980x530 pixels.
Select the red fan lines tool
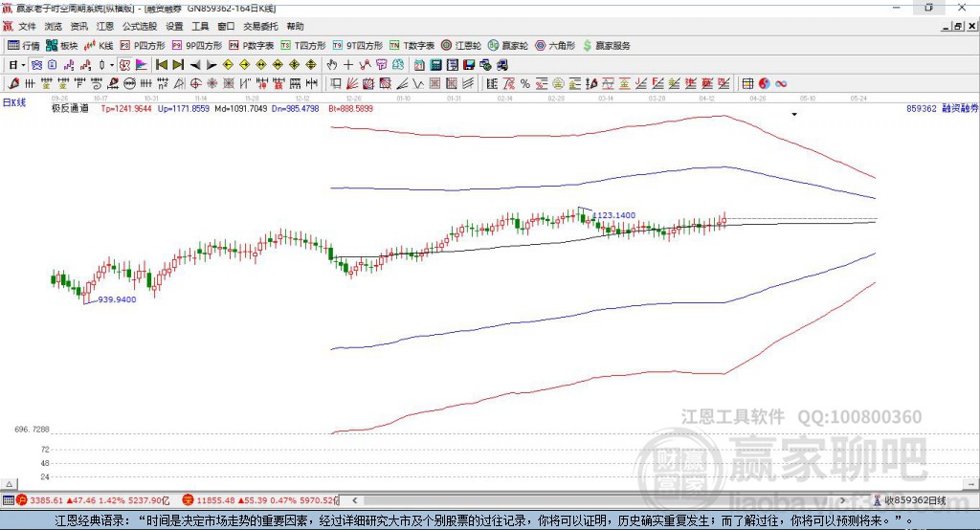coord(352,84)
